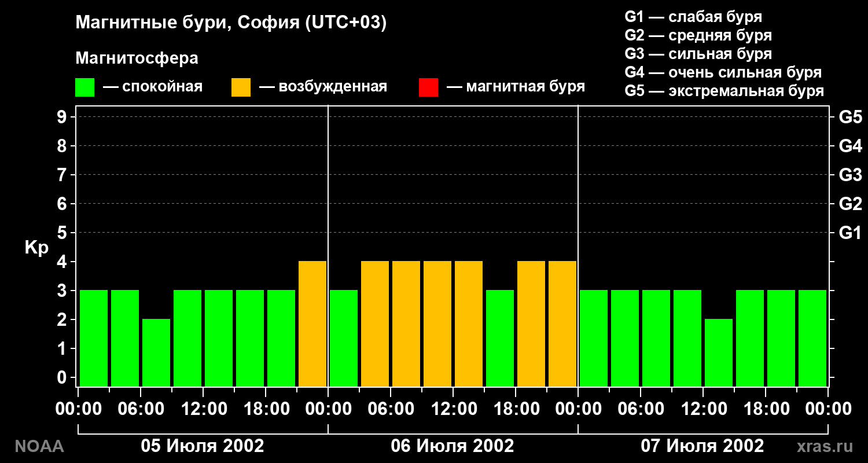Screen dimensions: 868x463
Task: Click the 'G5' label on the right axis
Action: pyautogui.click(x=850, y=117)
